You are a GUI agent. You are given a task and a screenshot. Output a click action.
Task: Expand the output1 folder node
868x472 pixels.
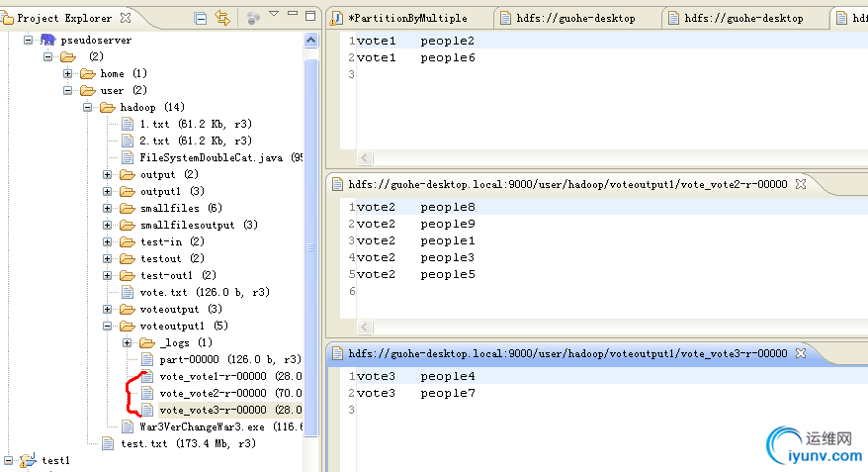pyautogui.click(x=108, y=191)
